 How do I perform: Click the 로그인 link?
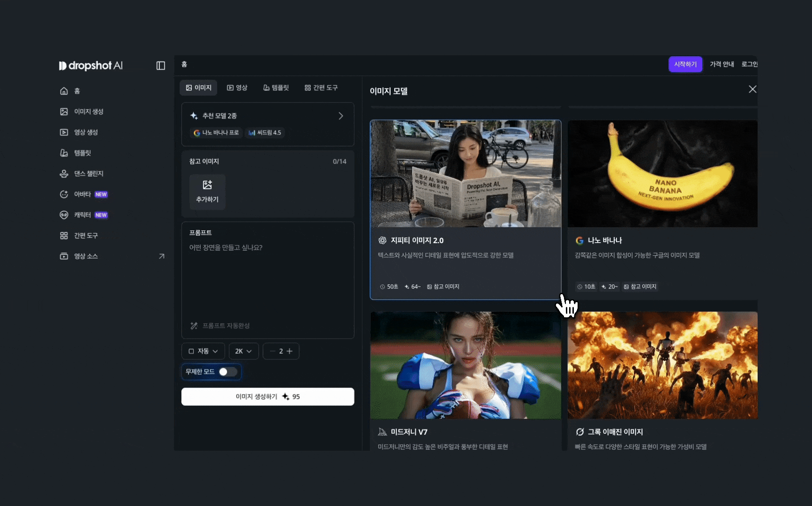coord(749,64)
